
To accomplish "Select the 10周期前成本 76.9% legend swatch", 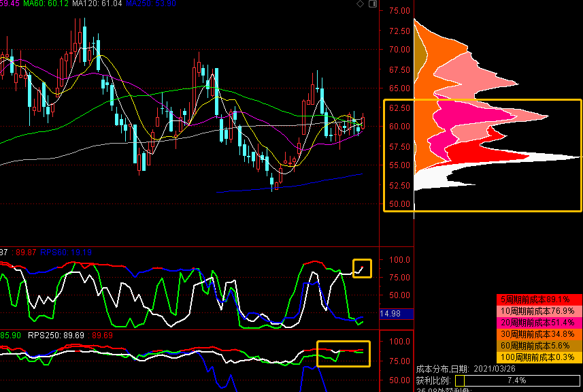I will tap(539, 311).
